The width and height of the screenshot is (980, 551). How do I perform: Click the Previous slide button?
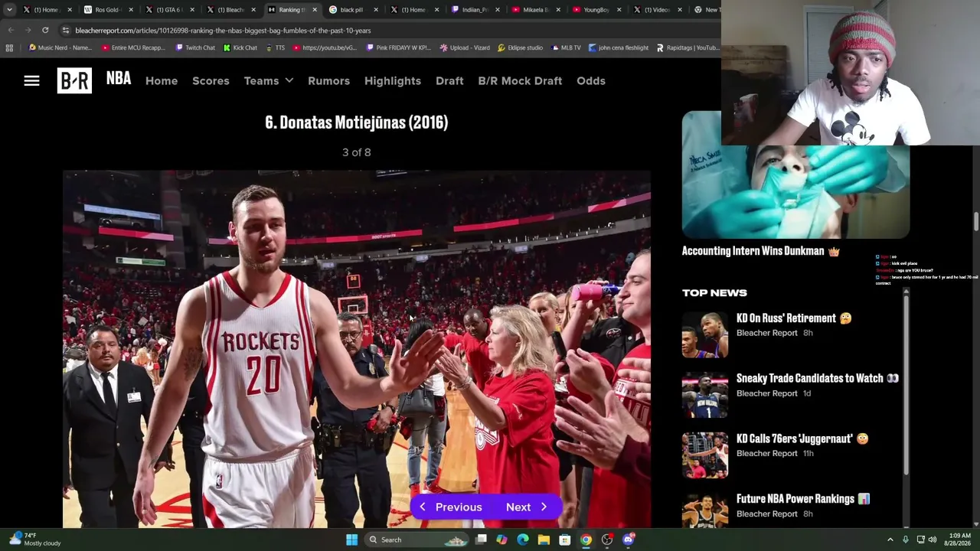click(451, 507)
